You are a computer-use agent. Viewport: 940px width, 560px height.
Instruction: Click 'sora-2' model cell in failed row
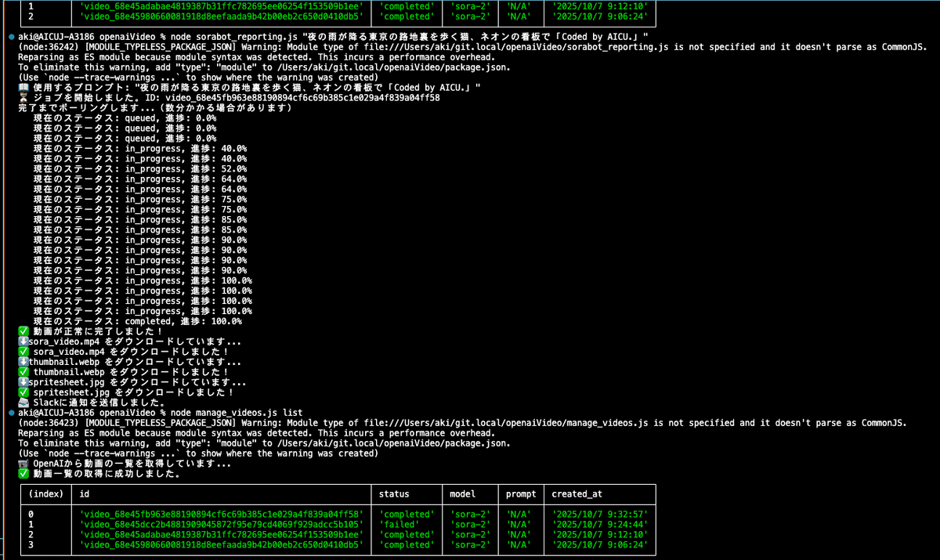[470, 524]
